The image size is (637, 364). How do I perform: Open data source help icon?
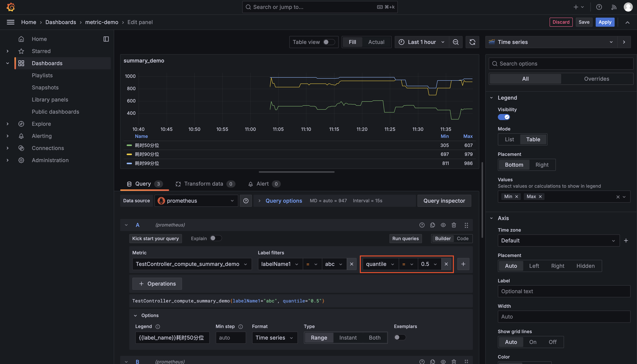point(246,201)
